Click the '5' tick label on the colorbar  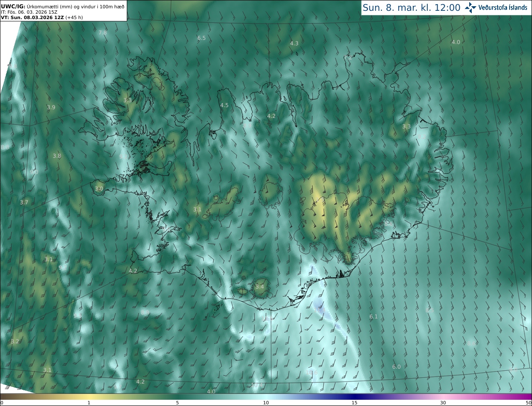[x=177, y=403]
